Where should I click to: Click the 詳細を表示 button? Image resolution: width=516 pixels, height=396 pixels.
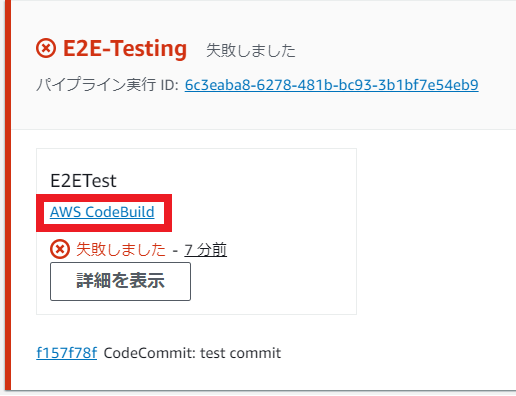[120, 281]
